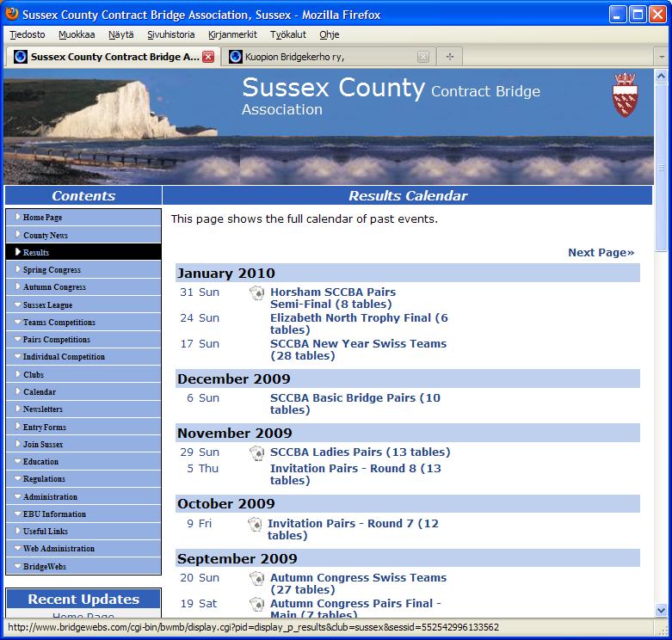Viewport: 672px width, 640px height.
Task: Expand the Regulations menu
Action: coord(83,478)
